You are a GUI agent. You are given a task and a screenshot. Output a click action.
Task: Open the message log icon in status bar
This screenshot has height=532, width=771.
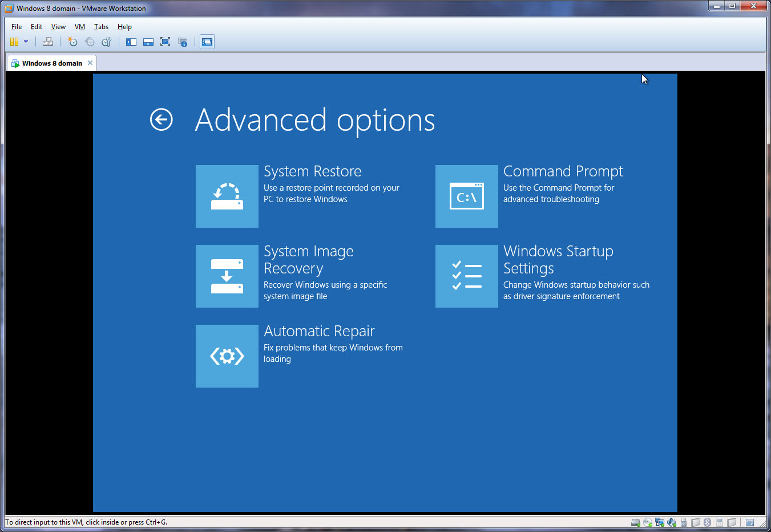click(x=750, y=522)
